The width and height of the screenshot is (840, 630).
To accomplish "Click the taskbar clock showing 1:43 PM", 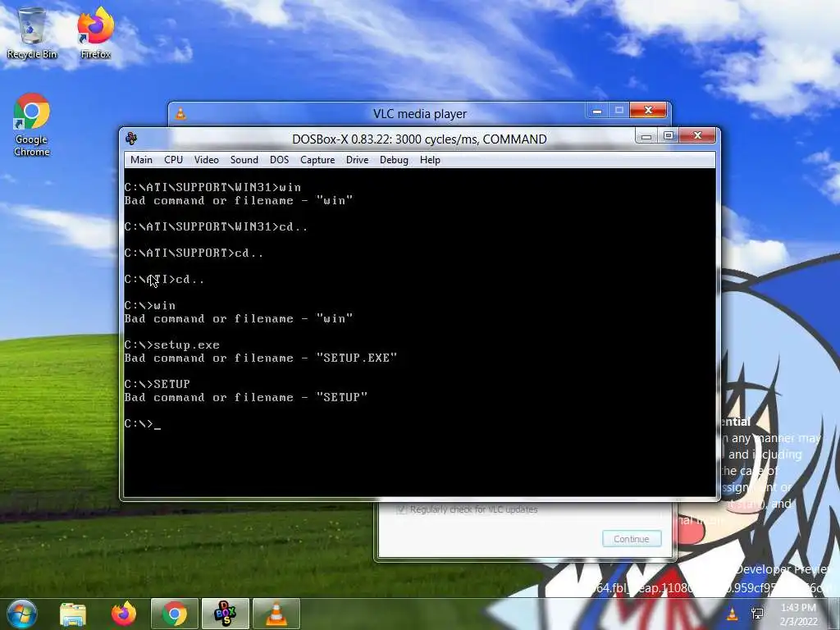I will (x=799, y=614).
